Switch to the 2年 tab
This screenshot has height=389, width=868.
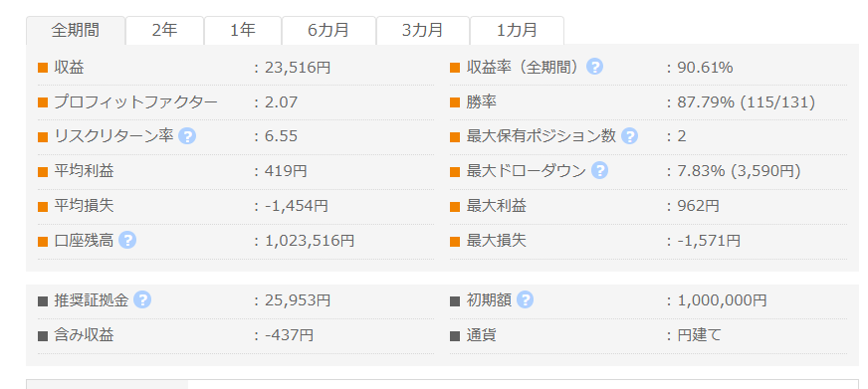tap(164, 31)
